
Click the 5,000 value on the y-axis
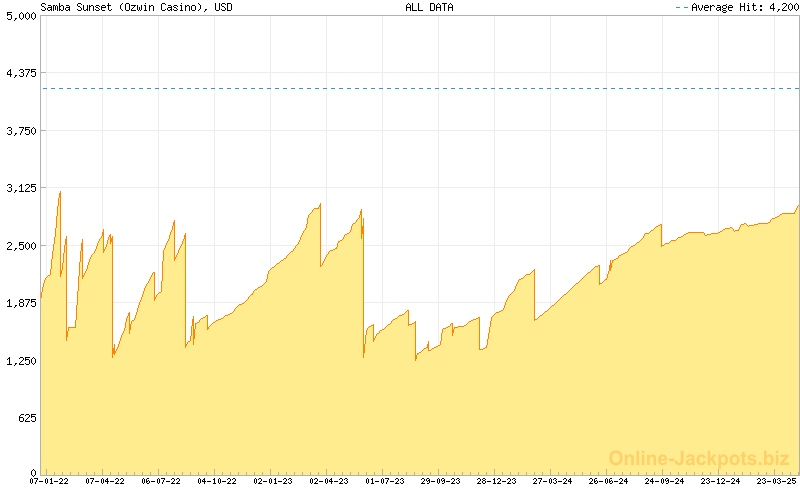coord(20,16)
